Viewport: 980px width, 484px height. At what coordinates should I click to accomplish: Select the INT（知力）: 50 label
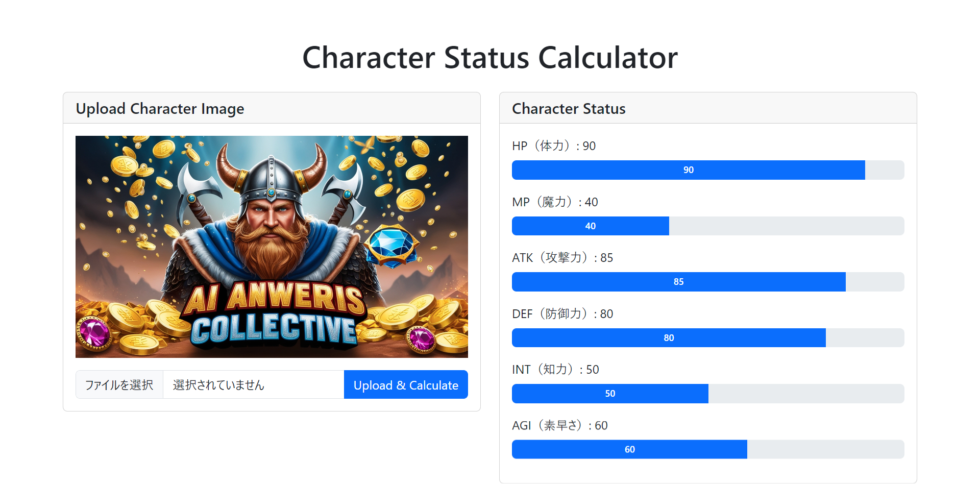point(556,369)
